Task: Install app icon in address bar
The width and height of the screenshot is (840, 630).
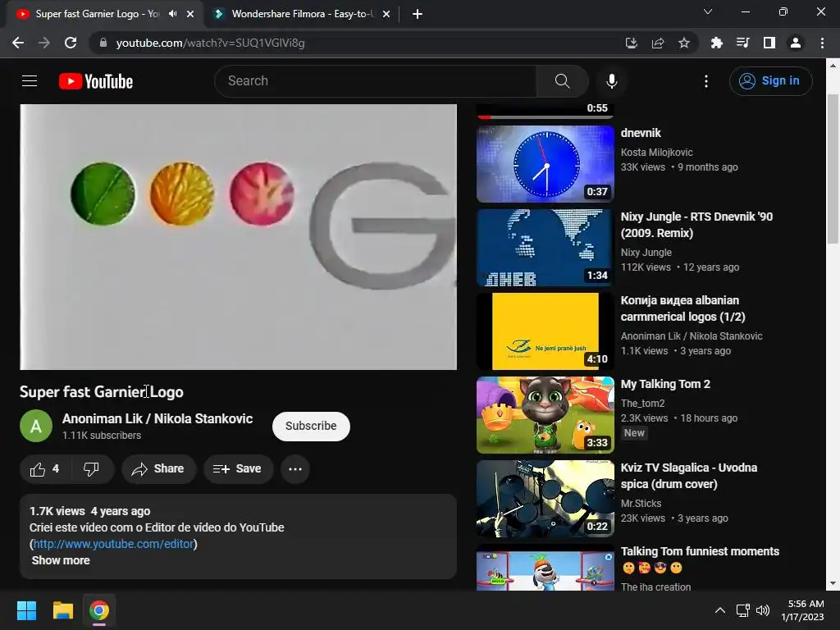Action: tap(631, 43)
